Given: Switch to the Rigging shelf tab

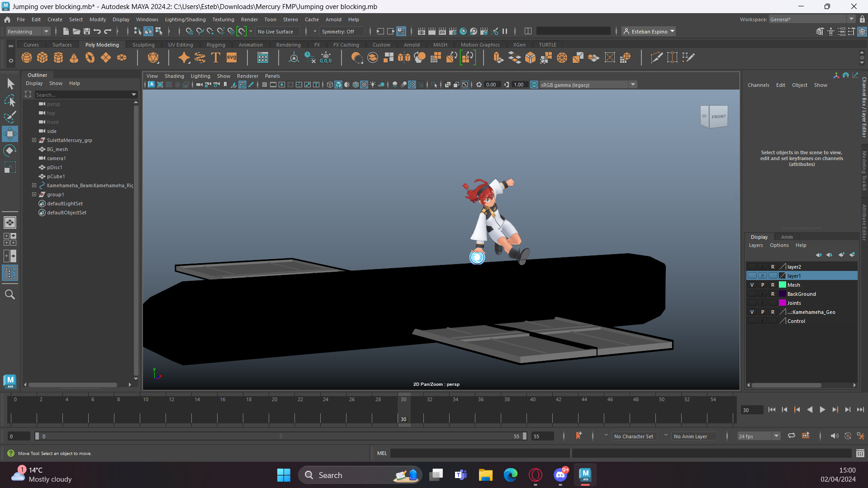Looking at the screenshot, I should [x=216, y=45].
